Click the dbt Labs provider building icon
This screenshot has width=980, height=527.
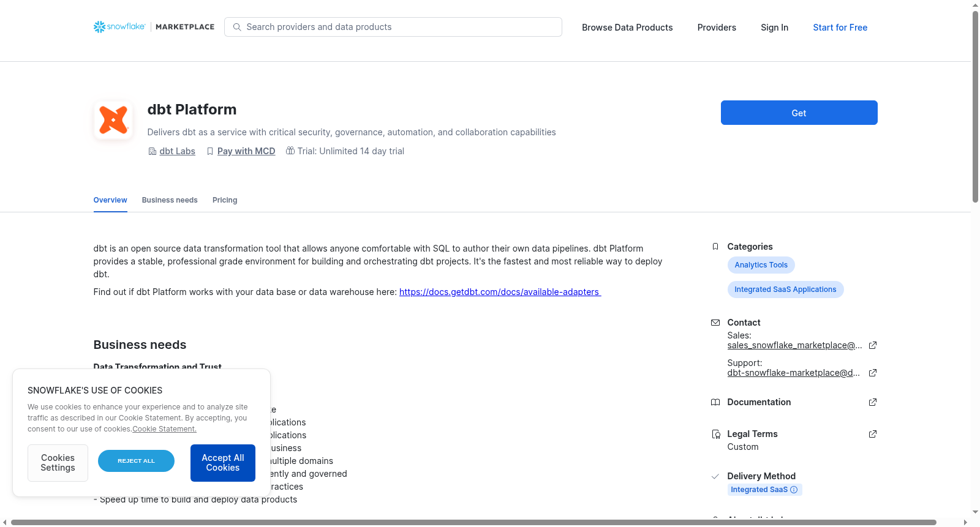tap(153, 151)
